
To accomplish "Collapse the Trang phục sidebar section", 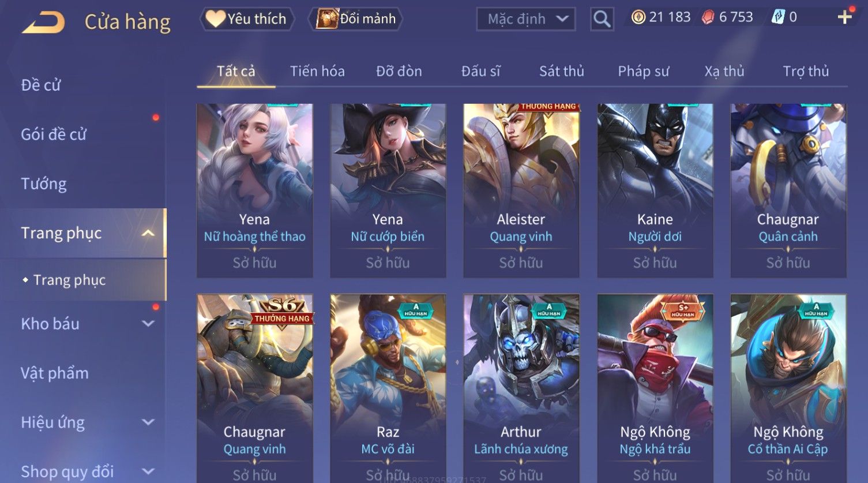I will (x=148, y=233).
